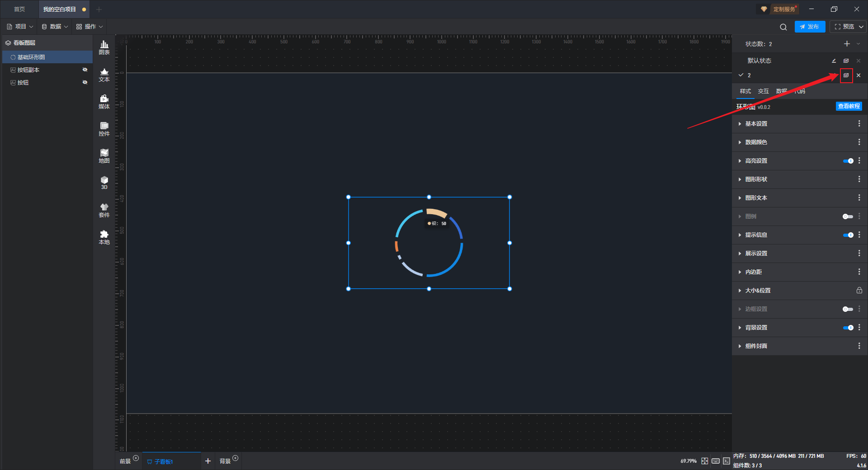
Task: Click the 发布 publish button
Action: pyautogui.click(x=809, y=27)
